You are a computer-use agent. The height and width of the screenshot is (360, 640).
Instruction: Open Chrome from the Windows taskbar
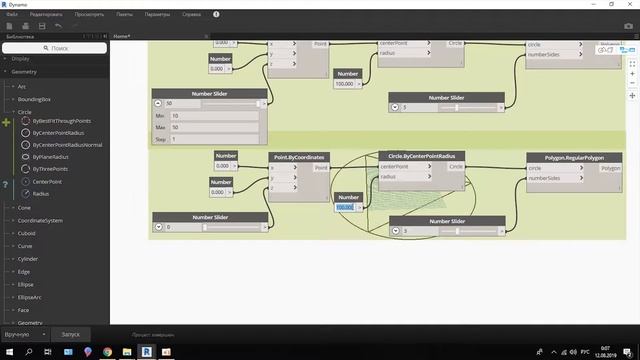click(x=107, y=351)
